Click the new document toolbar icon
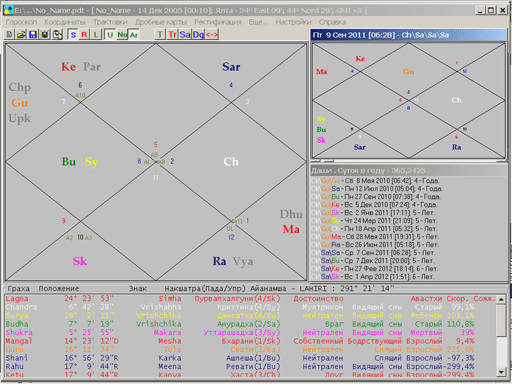Screen dimensions: 512x384 click(10, 34)
